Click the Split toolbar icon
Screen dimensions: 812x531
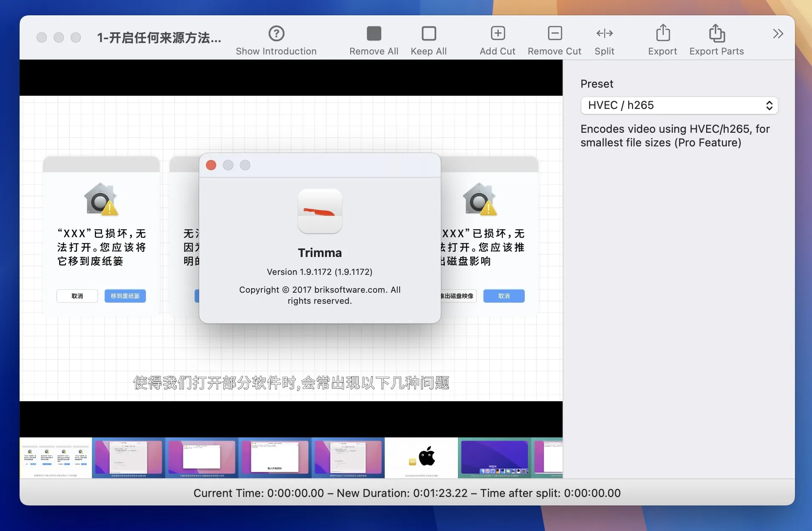tap(604, 33)
